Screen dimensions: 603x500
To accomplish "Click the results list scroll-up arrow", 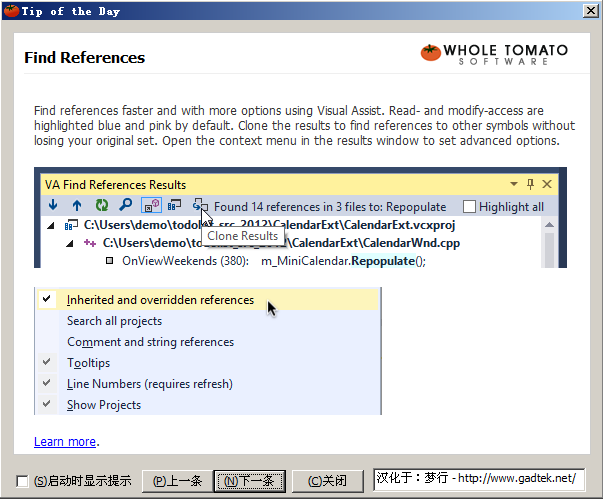I will (x=550, y=225).
